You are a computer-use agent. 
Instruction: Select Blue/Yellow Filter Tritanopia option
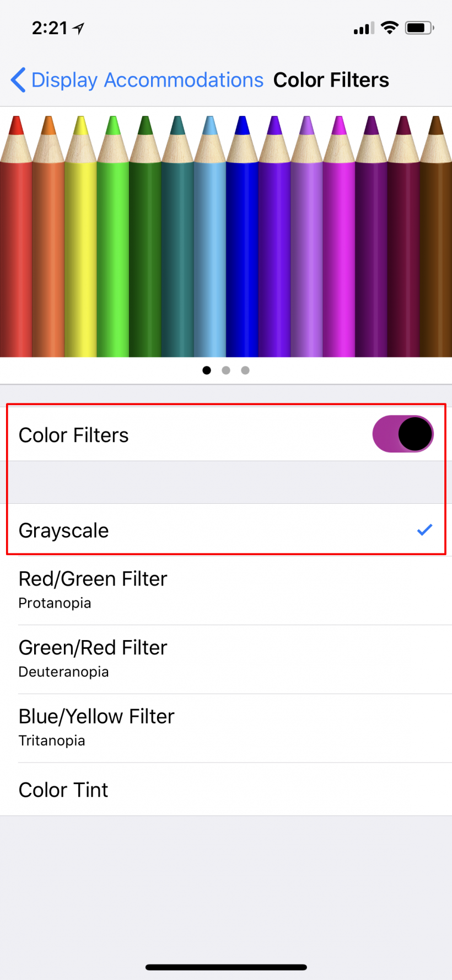(226, 728)
